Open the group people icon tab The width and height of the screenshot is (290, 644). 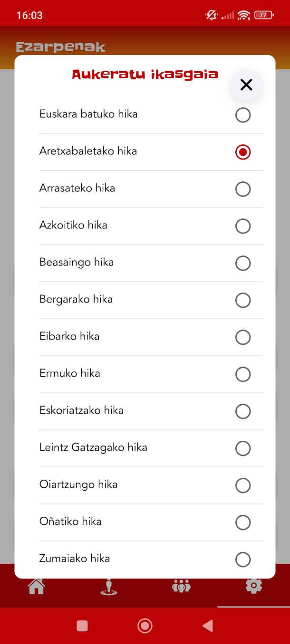coord(181,586)
